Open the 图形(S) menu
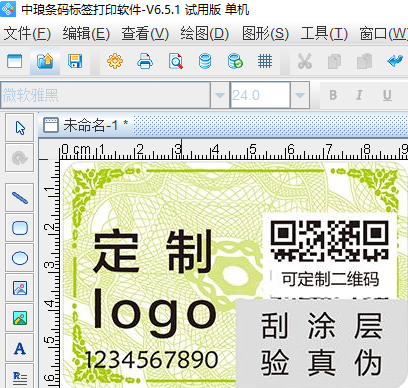 tap(265, 34)
